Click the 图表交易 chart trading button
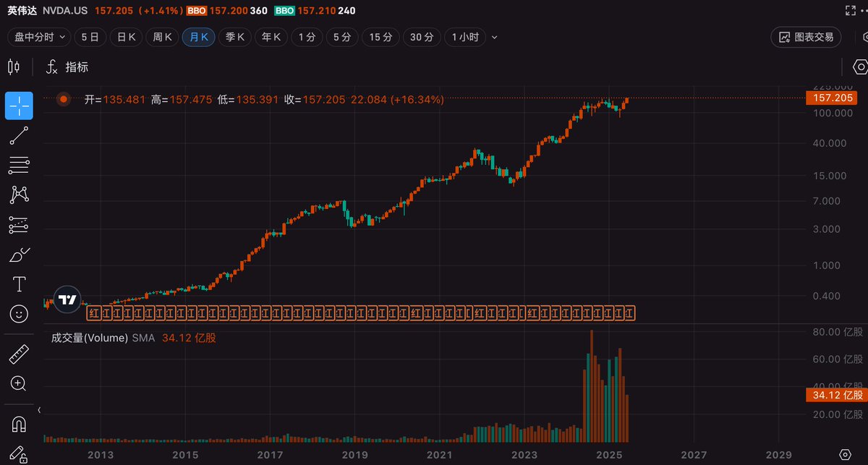The width and height of the screenshot is (868, 465). pyautogui.click(x=806, y=37)
